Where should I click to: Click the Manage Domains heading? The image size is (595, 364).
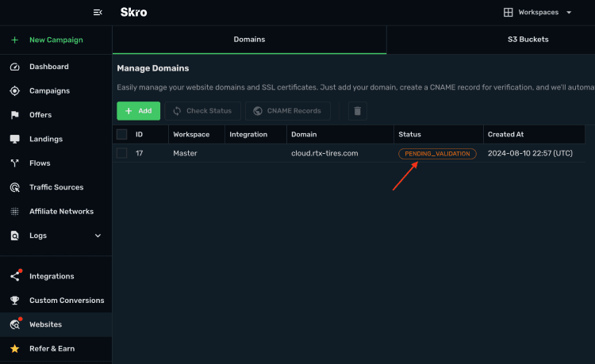pos(153,68)
